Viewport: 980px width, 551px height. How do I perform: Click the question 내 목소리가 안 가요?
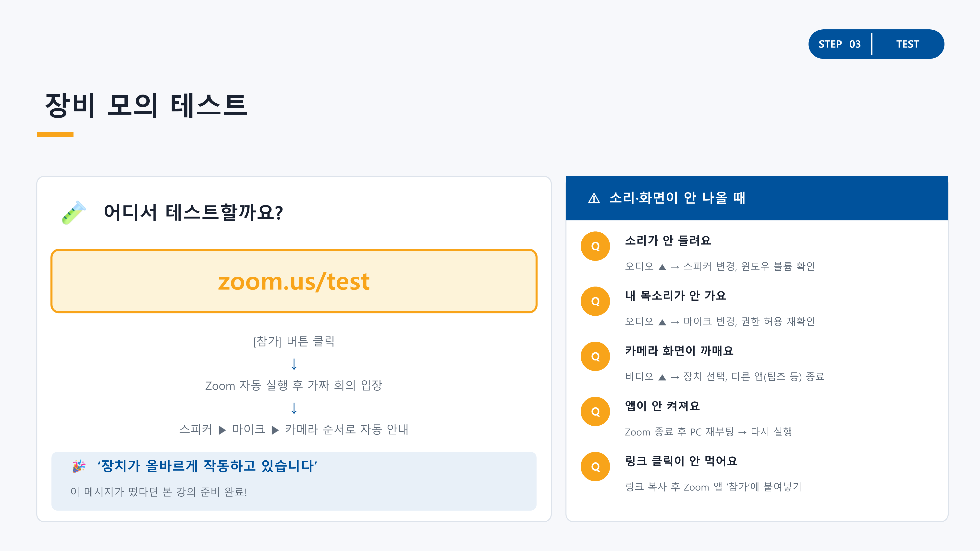pyautogui.click(x=676, y=296)
